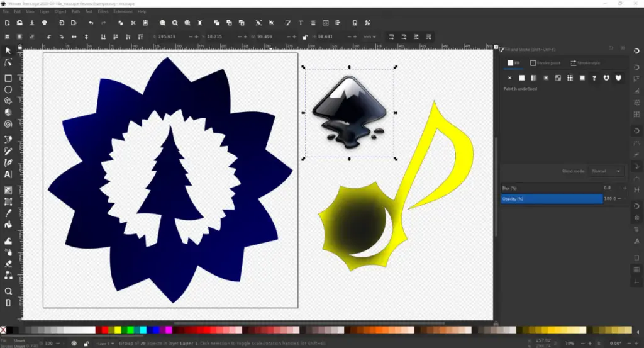The height and width of the screenshot is (348, 644).
Task: Open the Layer 1 selector dropdown
Action: (105, 344)
